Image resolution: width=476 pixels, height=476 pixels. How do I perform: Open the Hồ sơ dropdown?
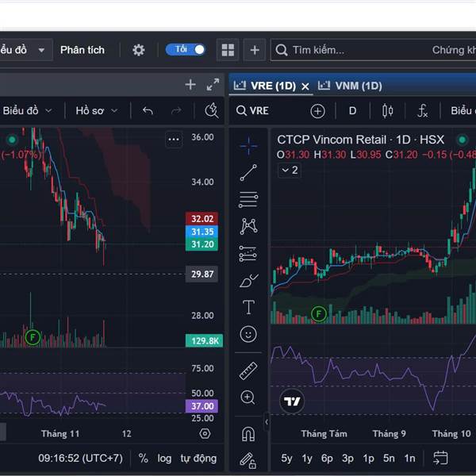click(96, 111)
